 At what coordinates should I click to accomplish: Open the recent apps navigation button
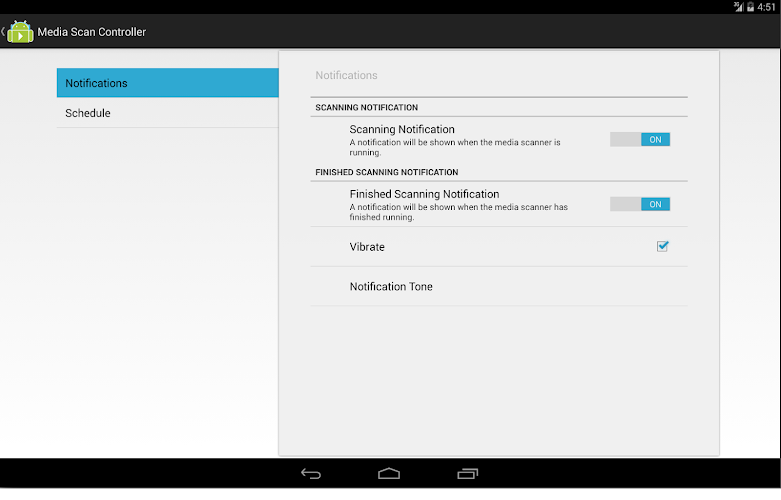pyautogui.click(x=468, y=474)
